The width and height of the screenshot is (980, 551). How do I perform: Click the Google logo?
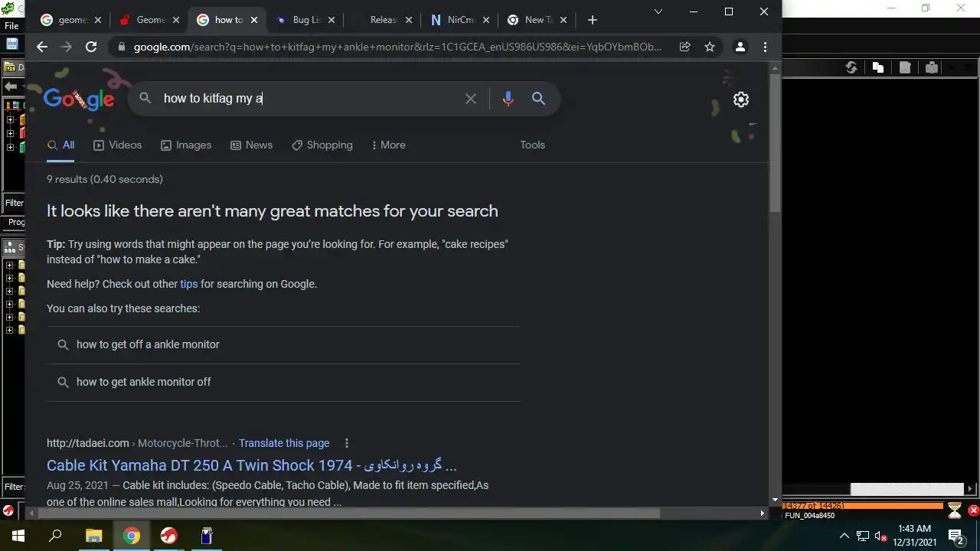point(79,99)
